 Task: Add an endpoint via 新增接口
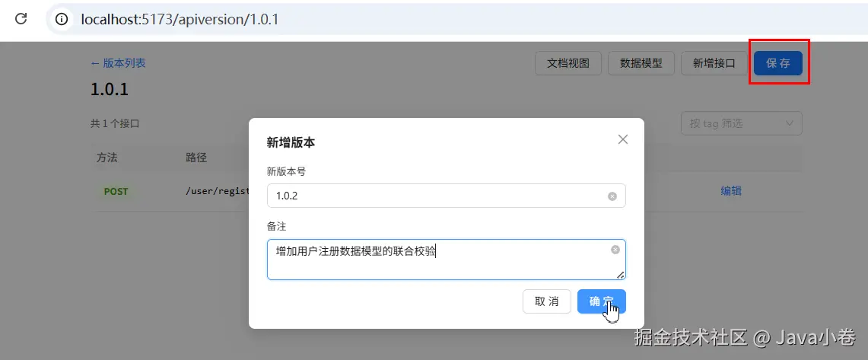714,63
